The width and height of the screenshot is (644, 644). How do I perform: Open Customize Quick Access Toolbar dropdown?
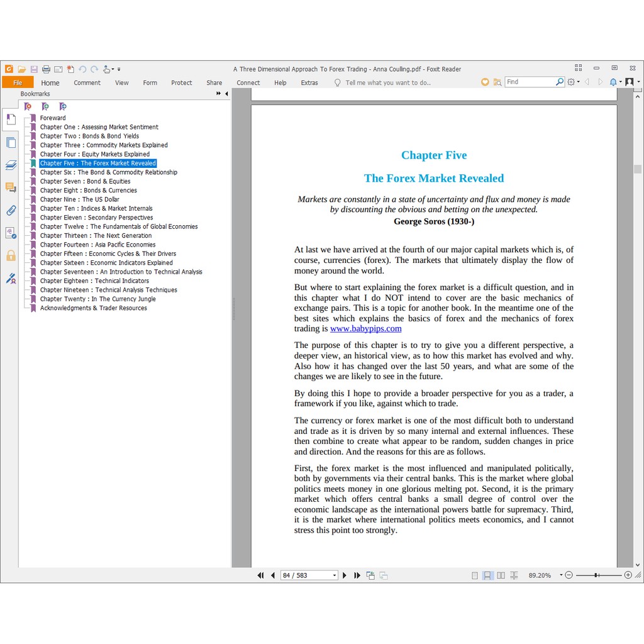119,69
